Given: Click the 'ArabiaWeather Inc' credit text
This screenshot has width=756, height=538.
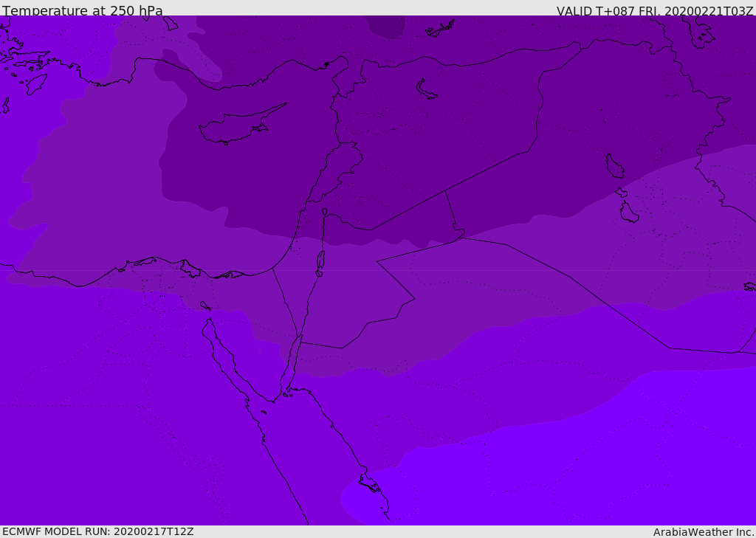Looking at the screenshot, I should [x=703, y=532].
